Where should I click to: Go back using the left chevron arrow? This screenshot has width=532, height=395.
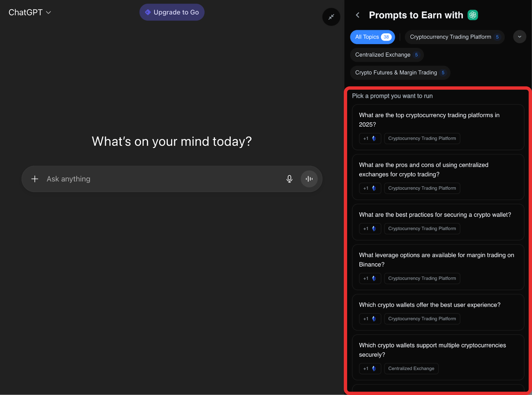(358, 15)
